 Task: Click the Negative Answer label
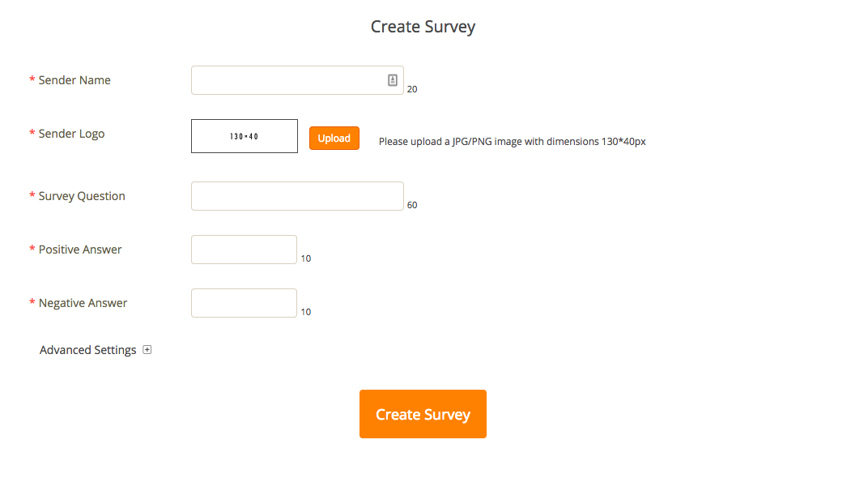[83, 303]
